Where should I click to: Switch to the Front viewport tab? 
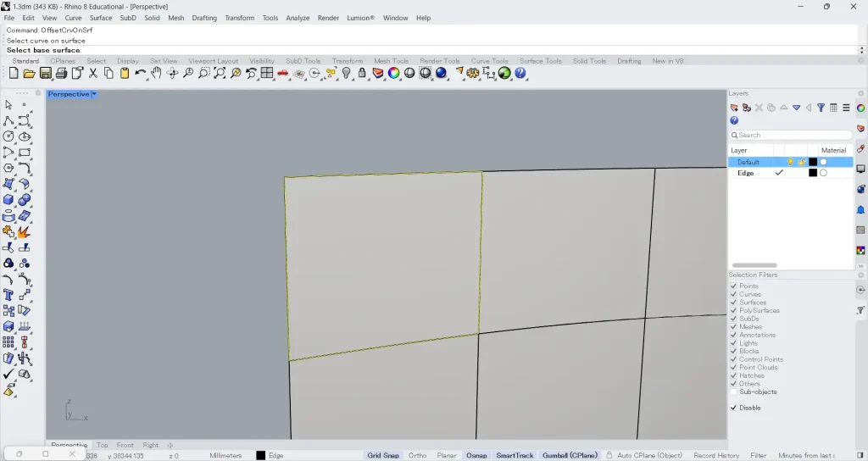[x=125, y=445]
